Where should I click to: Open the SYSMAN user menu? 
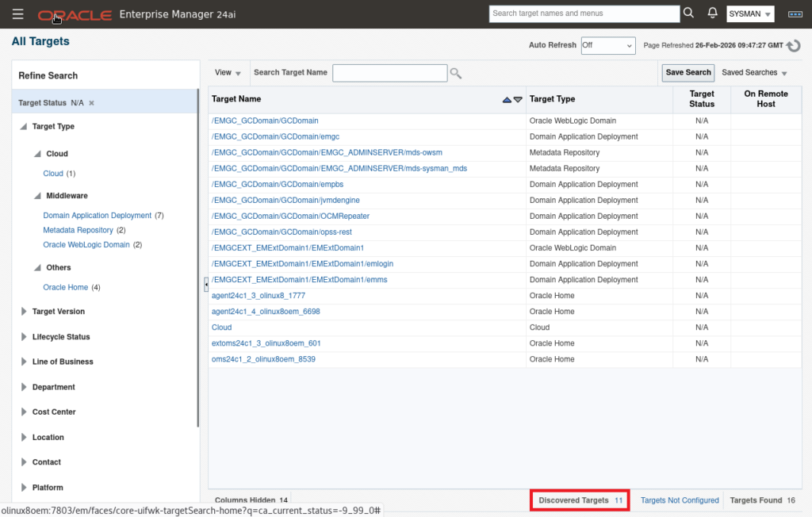(749, 14)
